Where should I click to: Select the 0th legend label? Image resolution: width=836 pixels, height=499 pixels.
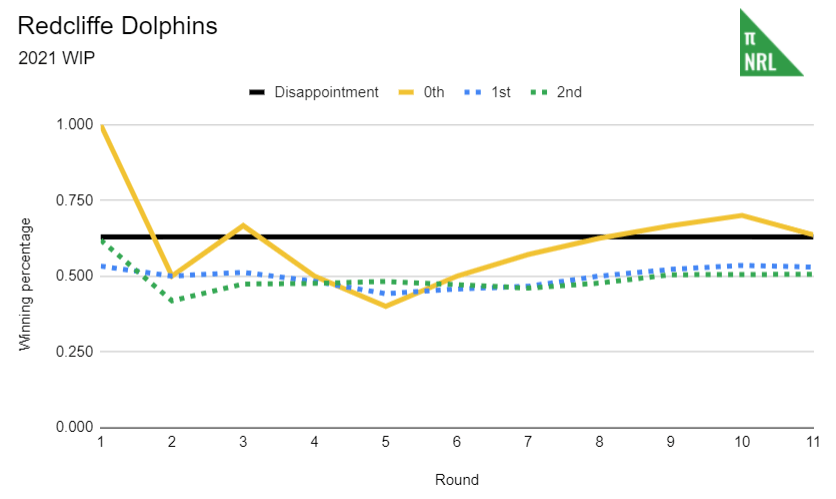434,92
